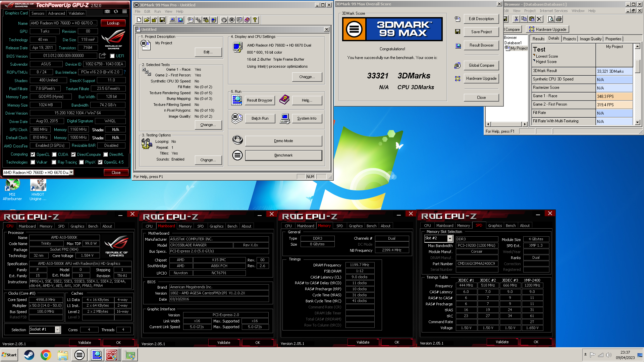The width and height of the screenshot is (644, 362).
Task: Click the project description toolbar icon
Action: pyautogui.click(x=191, y=20)
